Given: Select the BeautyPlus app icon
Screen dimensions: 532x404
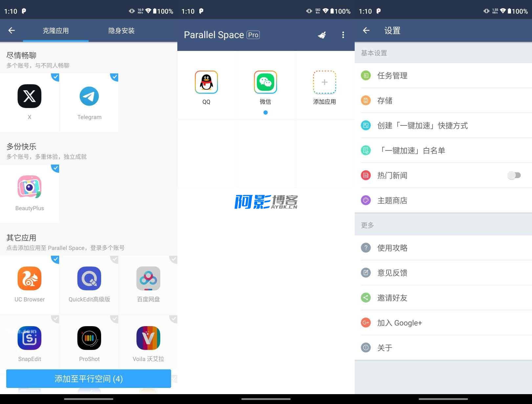Looking at the screenshot, I should pyautogui.click(x=30, y=187).
